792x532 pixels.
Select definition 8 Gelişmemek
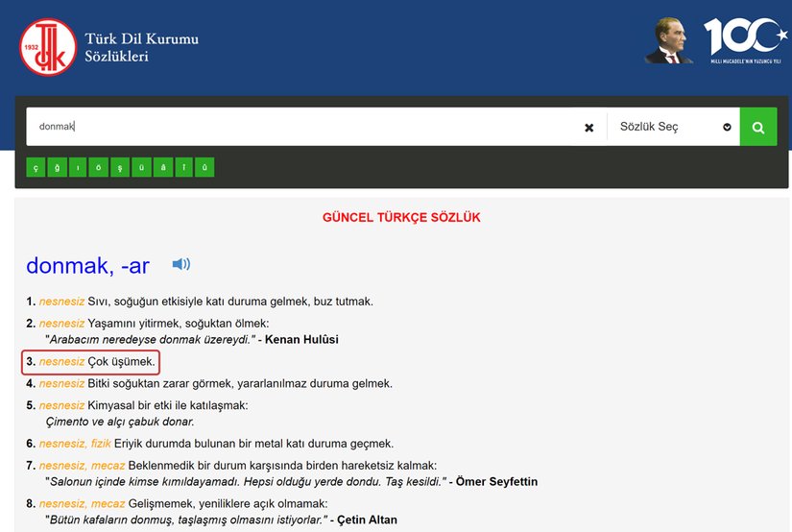tap(178, 504)
